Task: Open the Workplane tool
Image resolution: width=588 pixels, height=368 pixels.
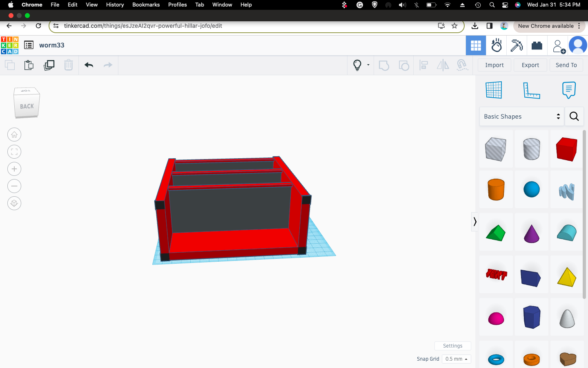Action: 494,90
